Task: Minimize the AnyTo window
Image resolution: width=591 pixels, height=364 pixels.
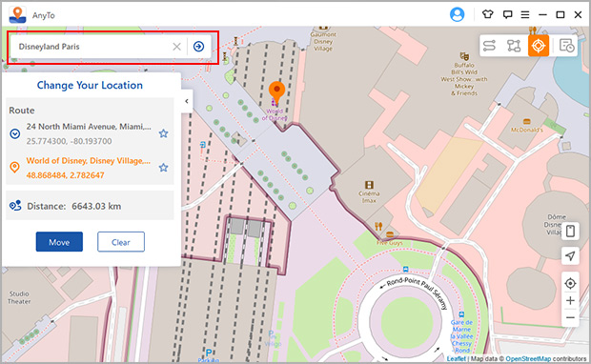Action: click(x=542, y=14)
